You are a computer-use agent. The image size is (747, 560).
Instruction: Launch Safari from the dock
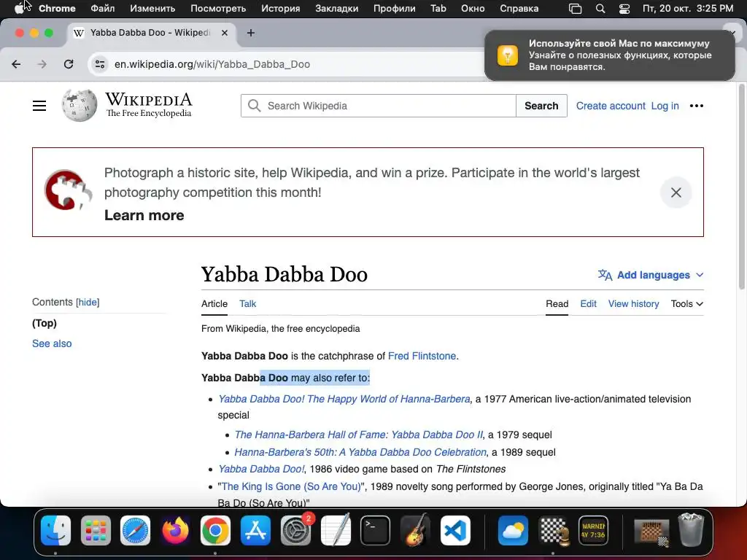click(x=135, y=531)
